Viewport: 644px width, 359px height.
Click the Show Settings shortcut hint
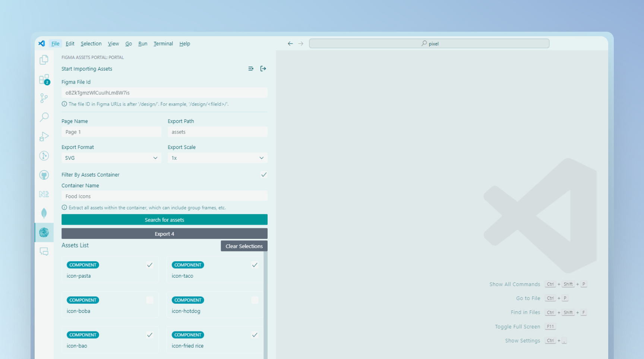pyautogui.click(x=536, y=341)
